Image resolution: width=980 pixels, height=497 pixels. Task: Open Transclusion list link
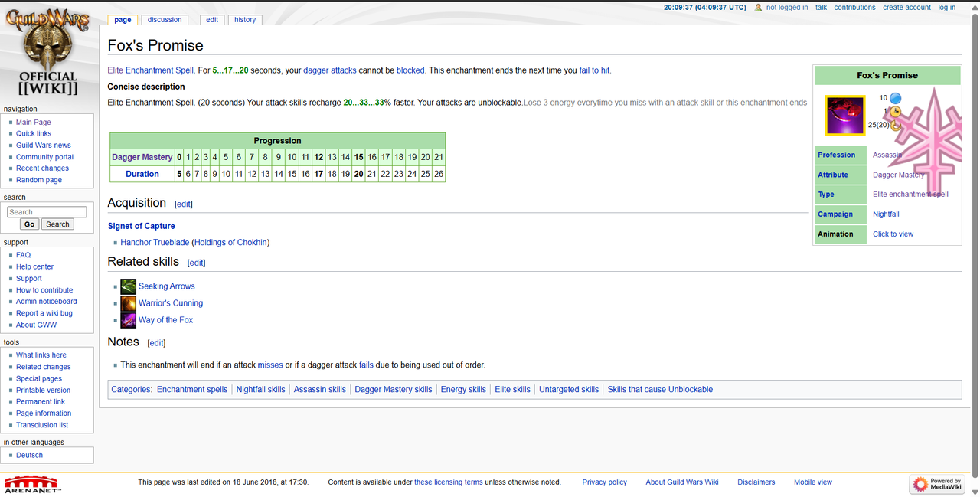click(x=42, y=425)
